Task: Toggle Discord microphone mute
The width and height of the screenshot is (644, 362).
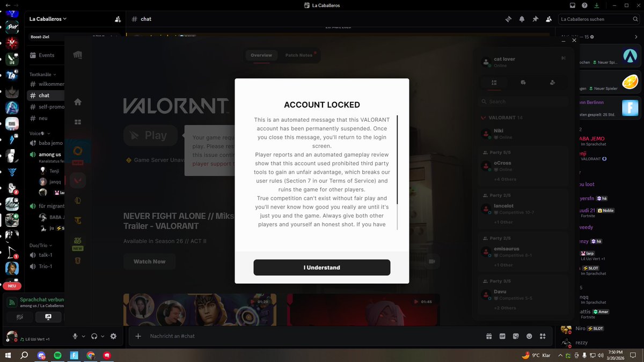Action: (76, 336)
